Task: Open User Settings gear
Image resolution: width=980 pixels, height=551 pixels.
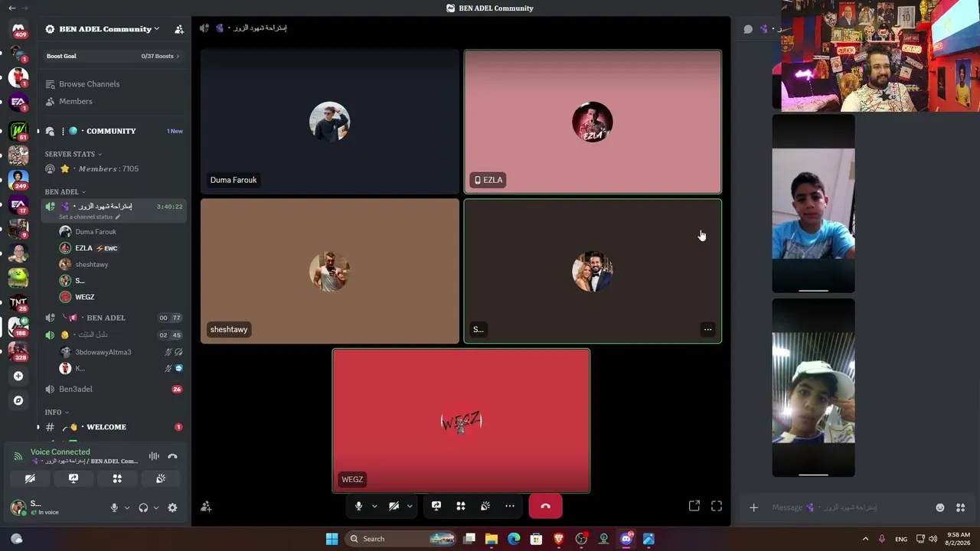Action: click(x=172, y=507)
